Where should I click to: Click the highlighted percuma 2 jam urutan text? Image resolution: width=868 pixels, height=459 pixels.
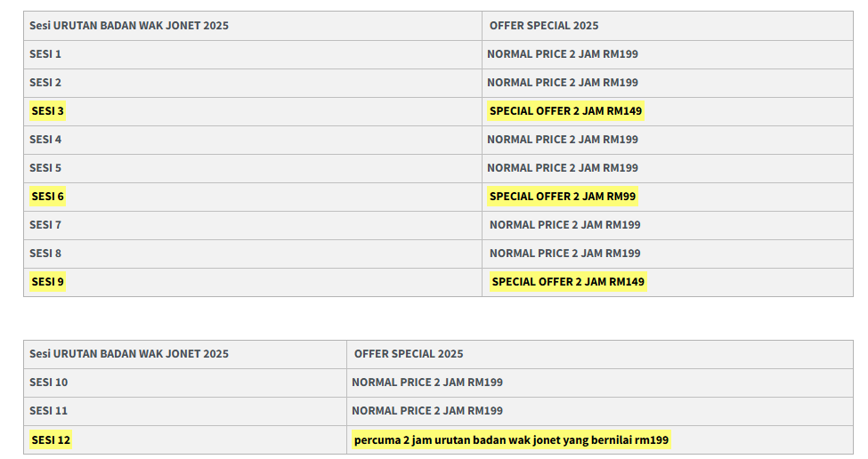click(x=511, y=439)
